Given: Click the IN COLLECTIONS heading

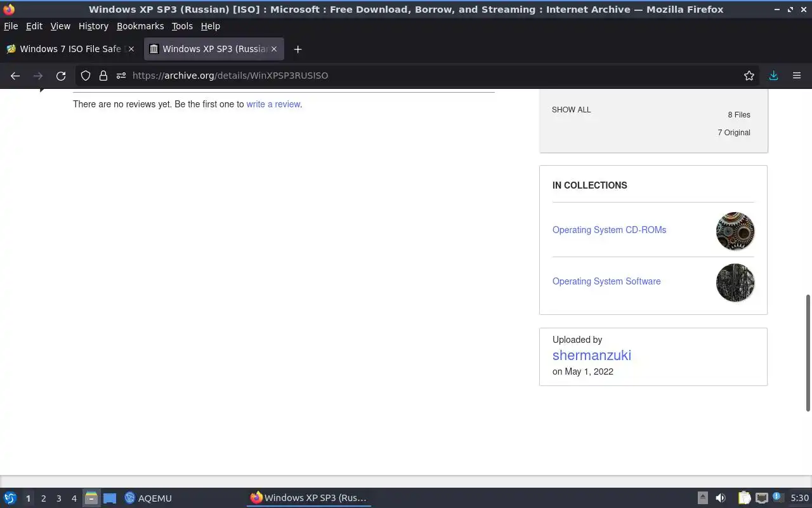Looking at the screenshot, I should [x=590, y=185].
